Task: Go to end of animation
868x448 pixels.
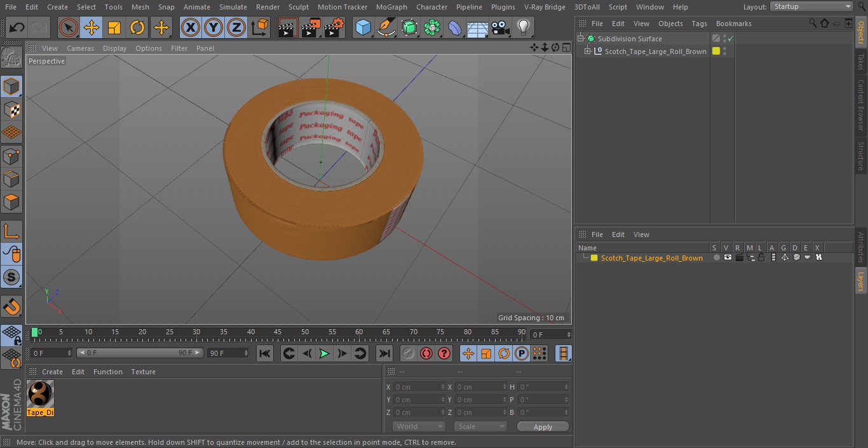Action: [x=384, y=353]
